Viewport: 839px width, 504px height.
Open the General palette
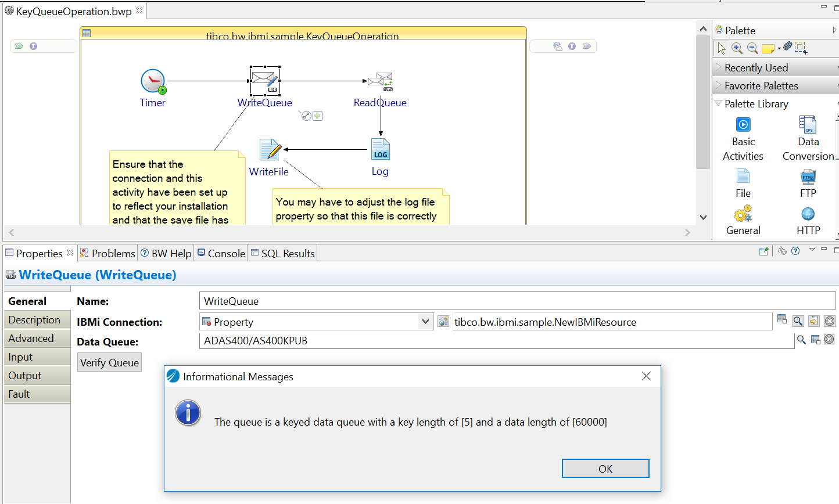pos(743,220)
